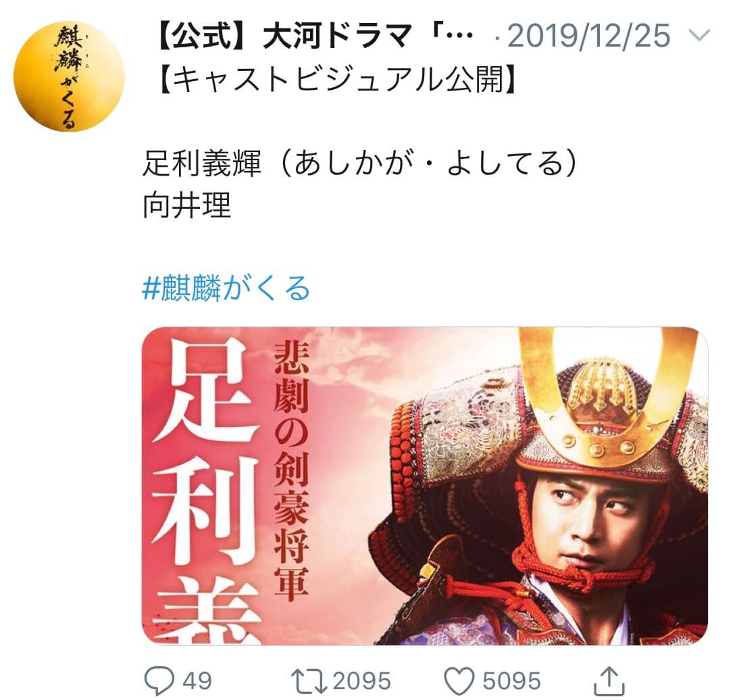Click the retweet arrows icon
741x700 pixels.
click(x=309, y=681)
